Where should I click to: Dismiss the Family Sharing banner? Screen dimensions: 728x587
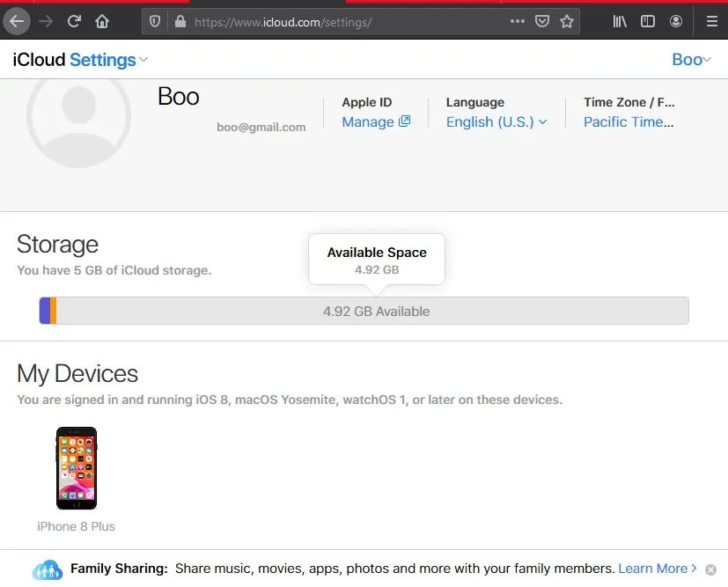tap(710, 569)
